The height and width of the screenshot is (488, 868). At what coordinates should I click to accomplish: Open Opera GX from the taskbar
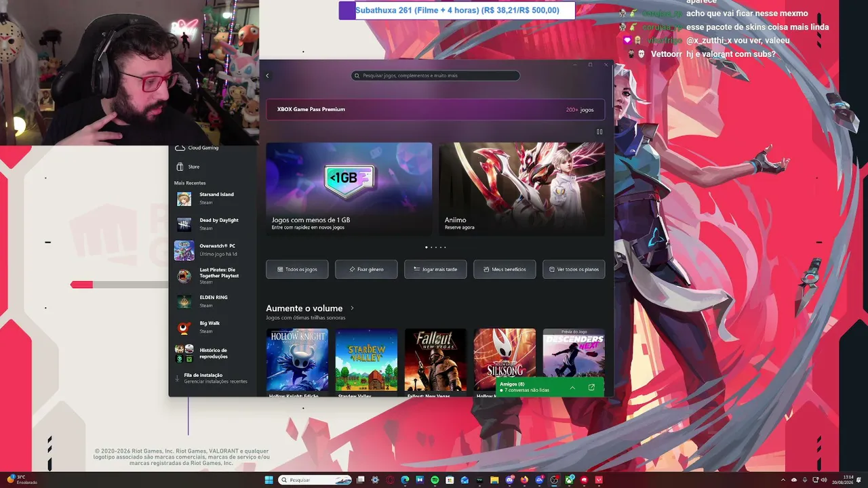point(390,480)
